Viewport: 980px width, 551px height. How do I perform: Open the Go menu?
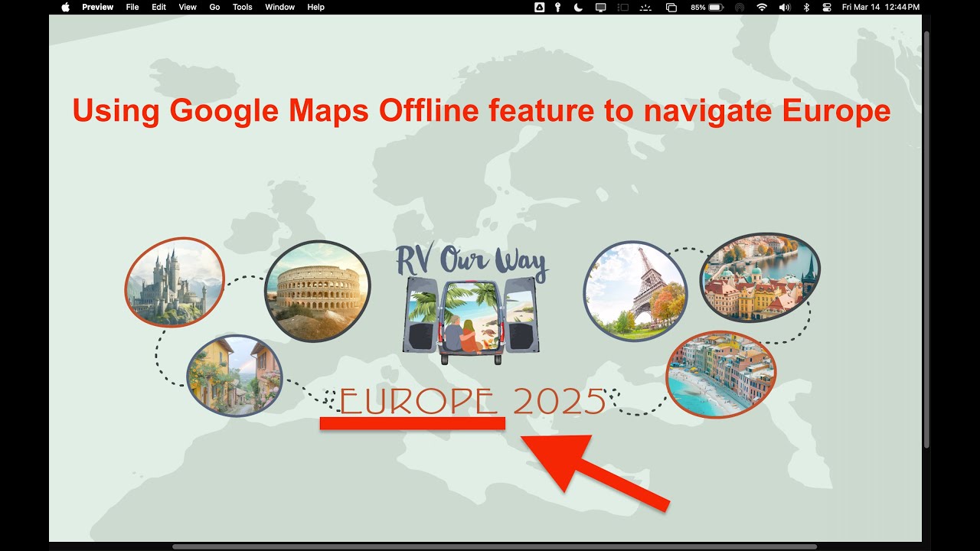tap(214, 7)
